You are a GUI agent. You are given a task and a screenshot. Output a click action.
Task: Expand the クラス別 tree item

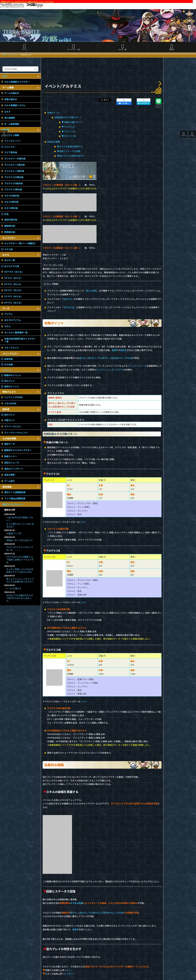pos(2,250)
